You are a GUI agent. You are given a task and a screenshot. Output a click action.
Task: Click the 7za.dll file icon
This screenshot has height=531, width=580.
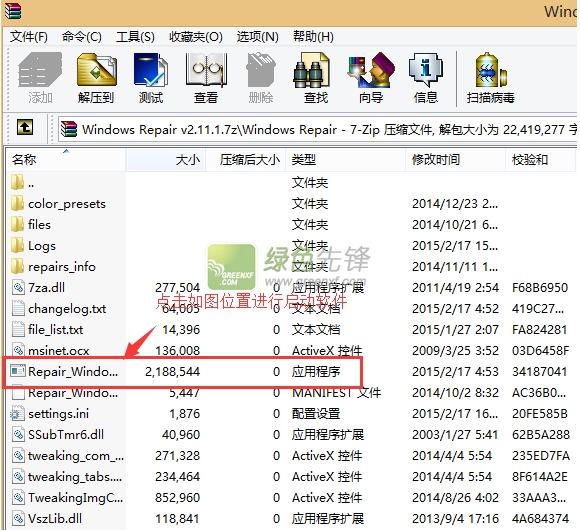[18, 287]
